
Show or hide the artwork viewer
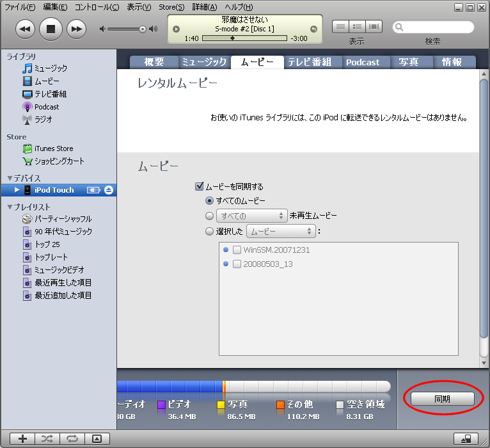(97, 438)
